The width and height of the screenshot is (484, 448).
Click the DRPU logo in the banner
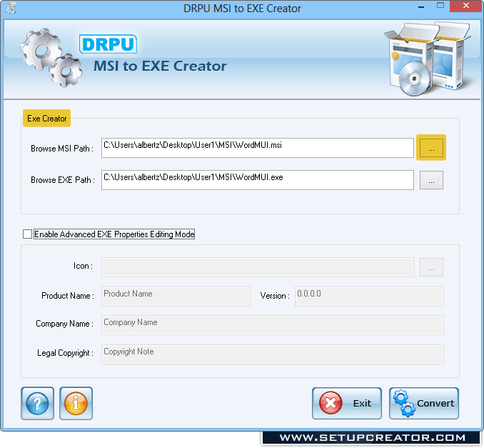(108, 44)
